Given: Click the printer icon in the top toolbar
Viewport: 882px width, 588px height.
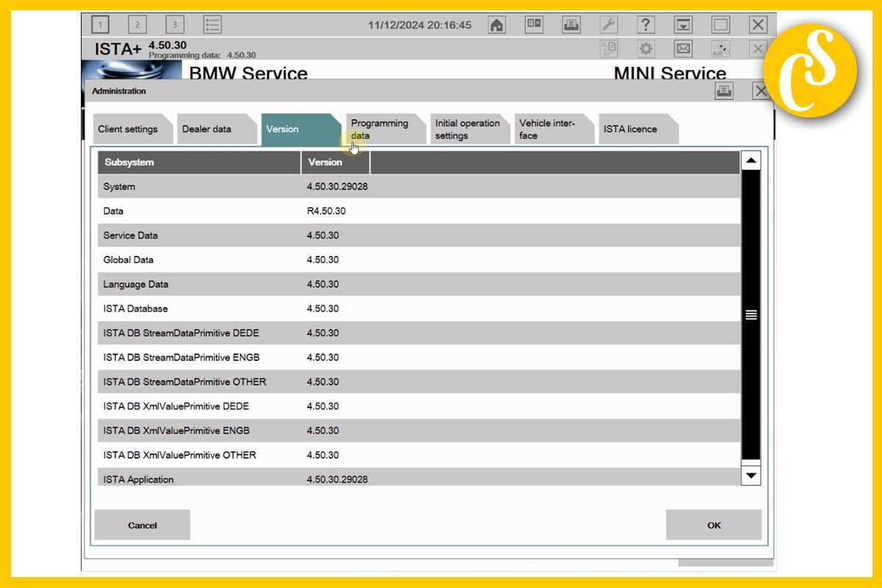Looking at the screenshot, I should [x=571, y=24].
